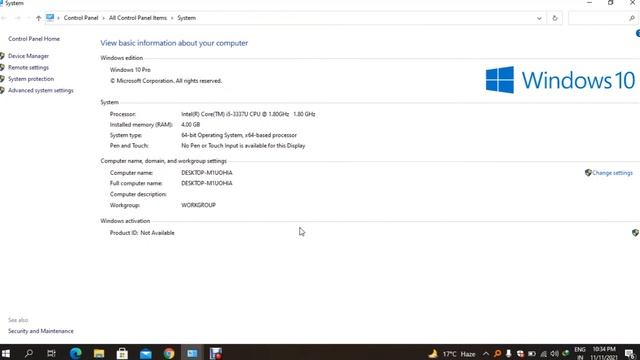The width and height of the screenshot is (640, 360).
Task: Select the No Pen or Touch Input text
Action: click(243, 146)
